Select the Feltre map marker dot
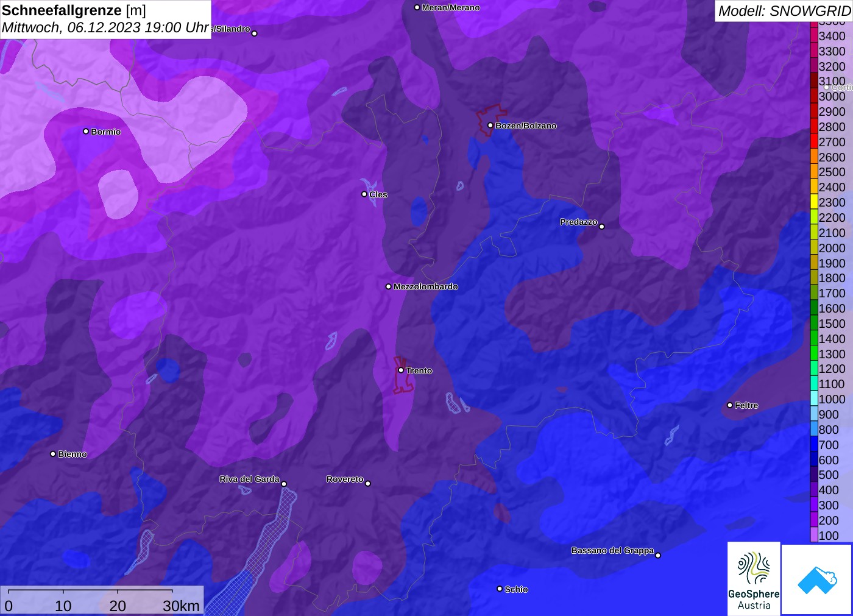853x616 pixels. (x=730, y=405)
